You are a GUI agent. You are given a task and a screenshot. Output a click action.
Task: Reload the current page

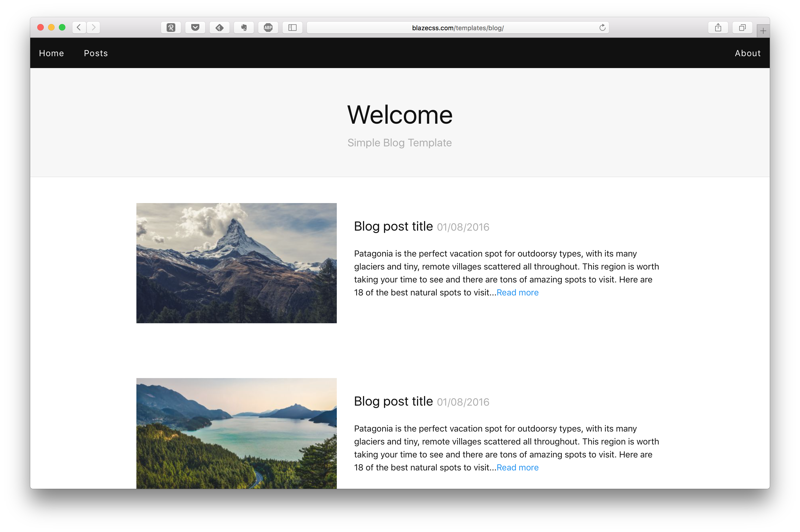click(x=602, y=28)
